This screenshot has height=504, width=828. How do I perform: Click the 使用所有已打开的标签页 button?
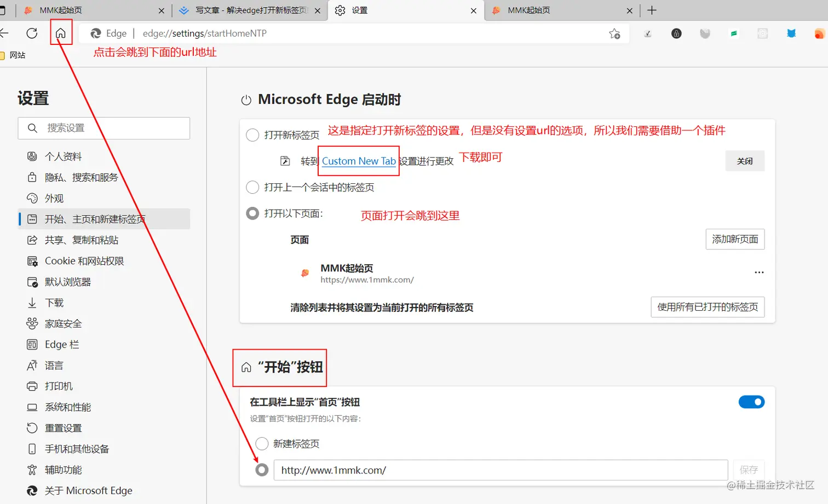708,307
